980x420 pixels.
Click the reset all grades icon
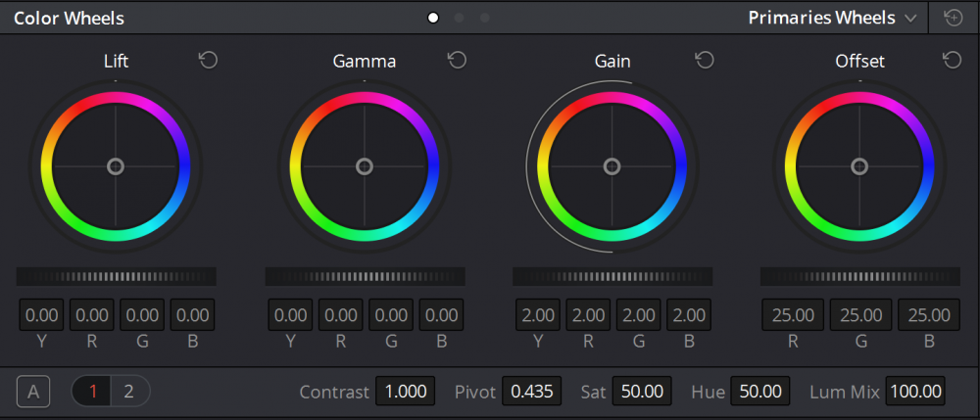tap(953, 18)
